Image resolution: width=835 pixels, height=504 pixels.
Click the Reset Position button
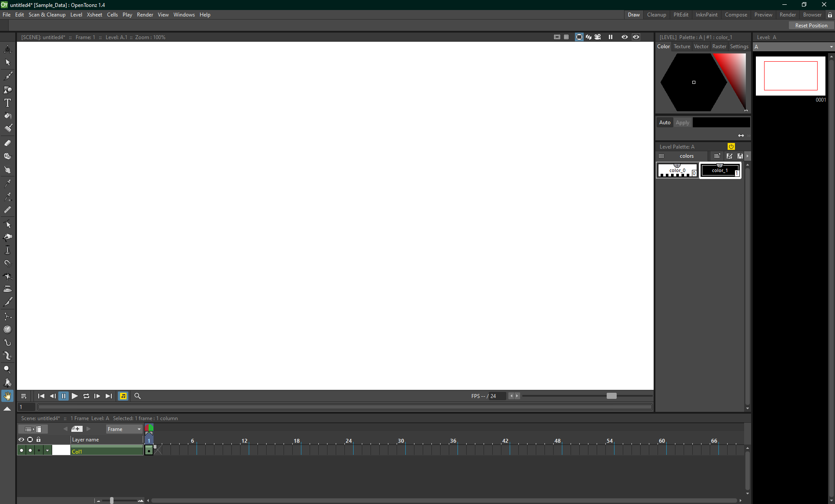tap(811, 25)
